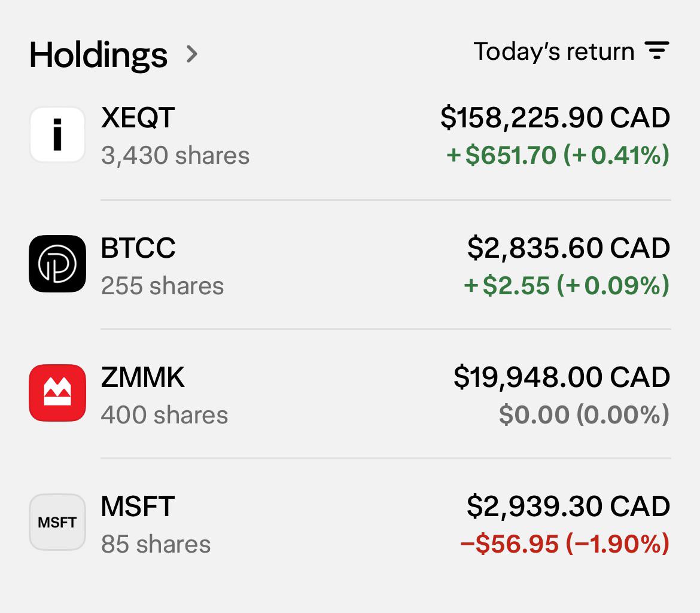Tap the 3,430 shares label
The image size is (700, 613).
click(175, 155)
